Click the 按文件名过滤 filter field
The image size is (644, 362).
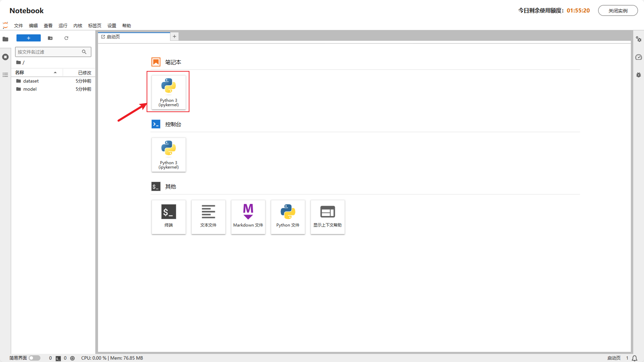point(53,52)
